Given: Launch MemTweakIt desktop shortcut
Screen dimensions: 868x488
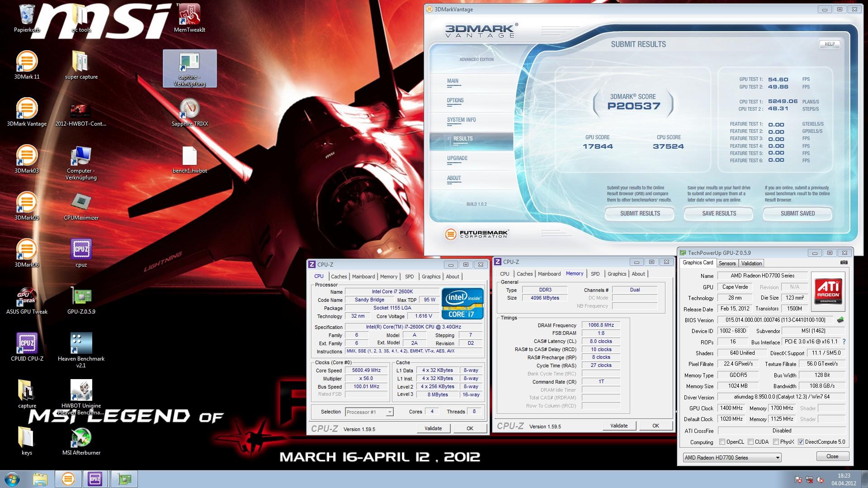Looking at the screenshot, I should pyautogui.click(x=189, y=18).
